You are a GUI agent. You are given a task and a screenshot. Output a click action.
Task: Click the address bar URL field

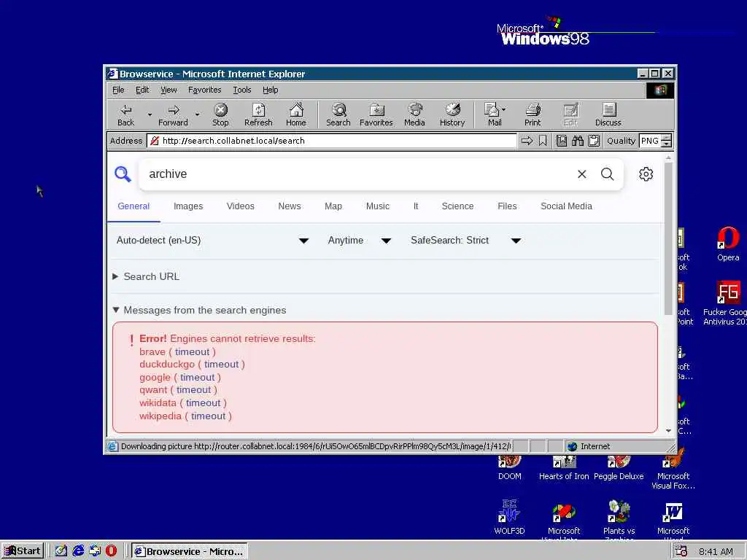click(x=332, y=141)
